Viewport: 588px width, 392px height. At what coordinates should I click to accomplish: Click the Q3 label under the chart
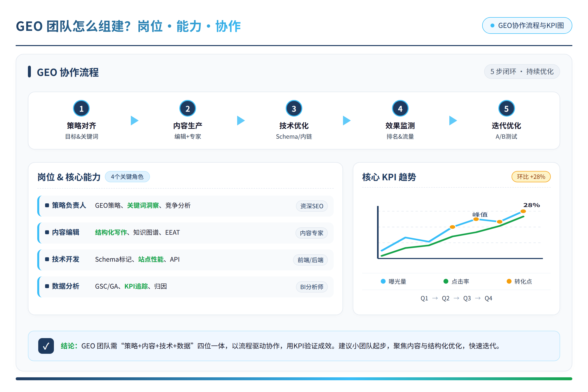point(467,298)
